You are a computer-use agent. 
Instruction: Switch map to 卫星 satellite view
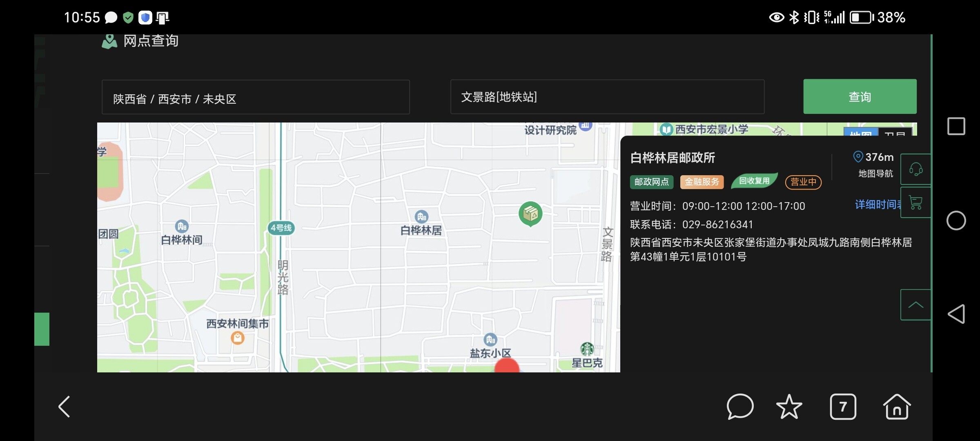(894, 132)
